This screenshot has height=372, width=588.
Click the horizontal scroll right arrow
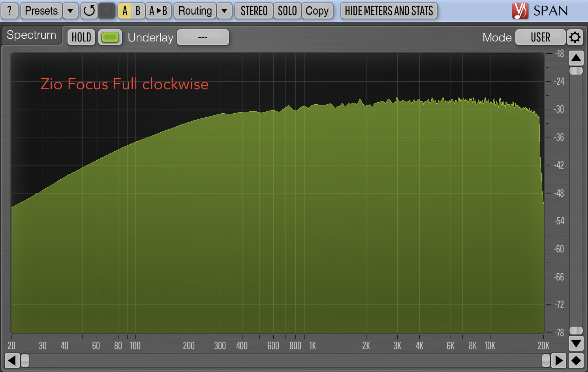pyautogui.click(x=559, y=361)
